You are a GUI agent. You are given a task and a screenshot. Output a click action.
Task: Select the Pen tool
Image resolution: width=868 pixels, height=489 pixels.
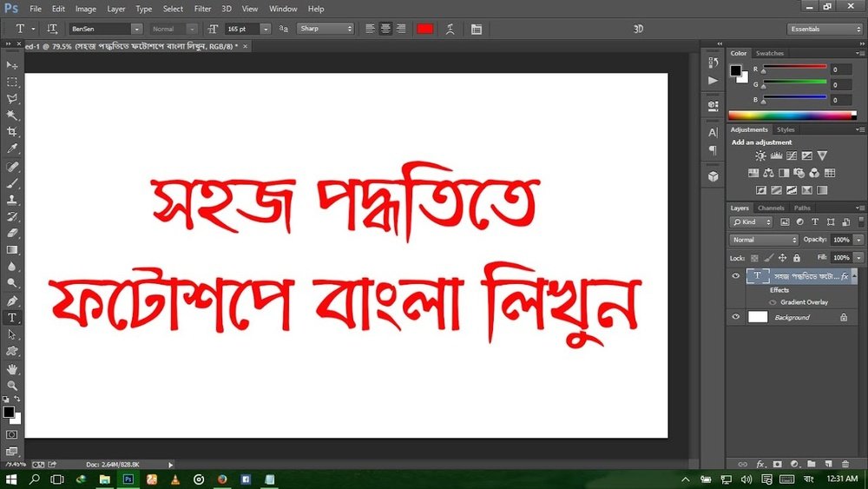(x=11, y=301)
